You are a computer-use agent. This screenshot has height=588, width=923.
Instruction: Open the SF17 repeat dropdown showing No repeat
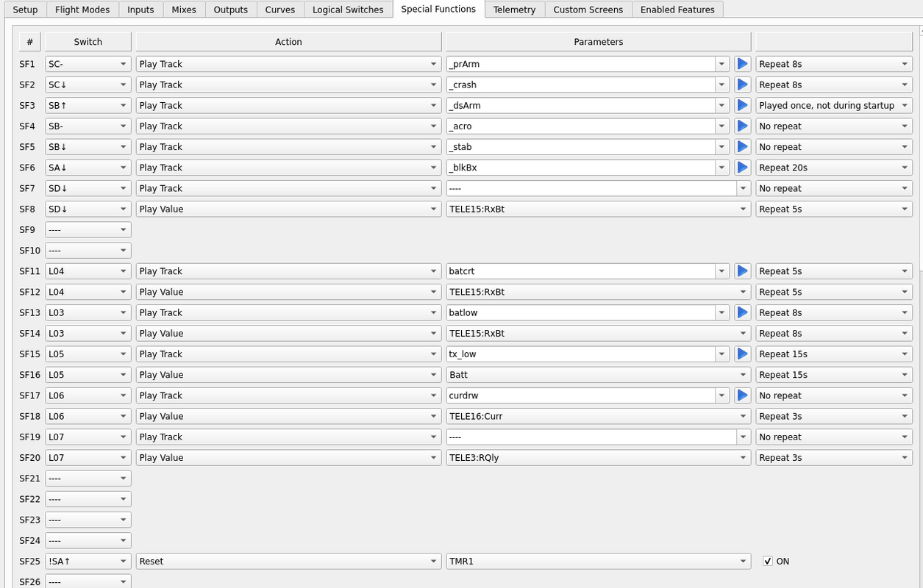pyautogui.click(x=834, y=395)
